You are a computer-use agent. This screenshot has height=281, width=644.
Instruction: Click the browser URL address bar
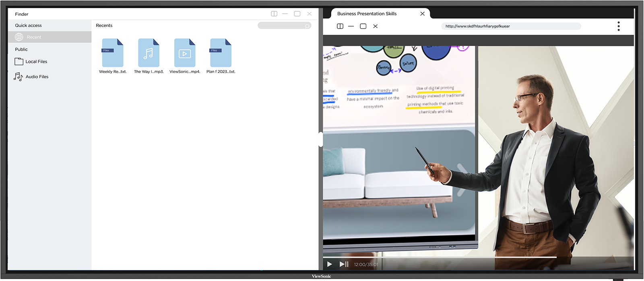510,26
